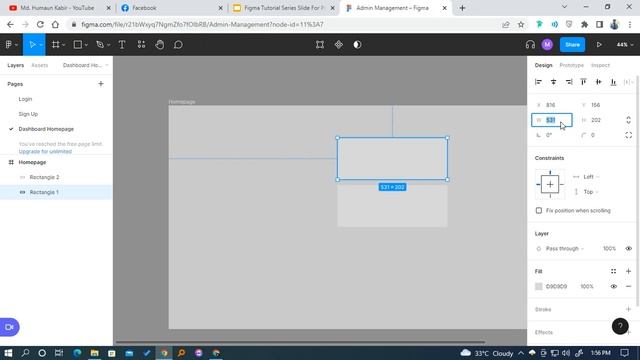This screenshot has width=640, height=360.
Task: Click the Share button
Action: 572,44
